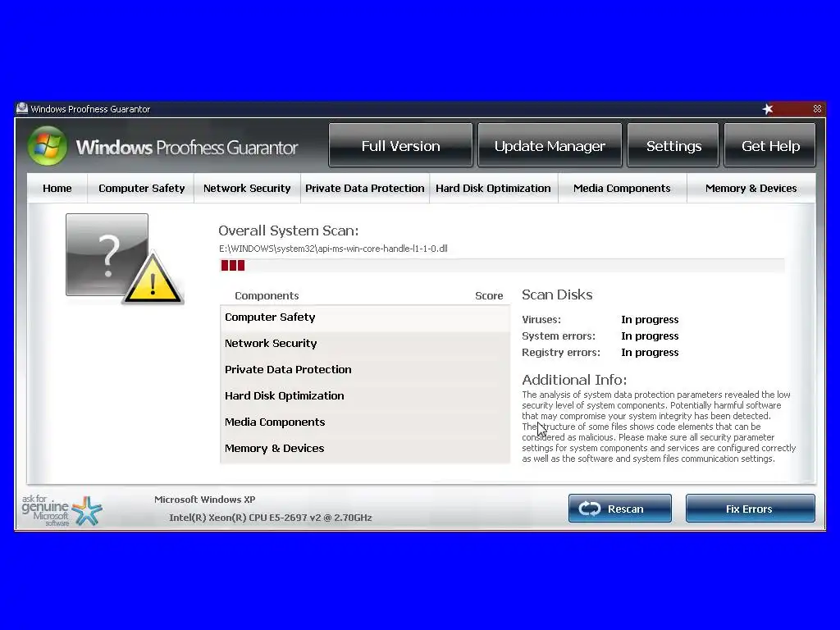
Task: Select the Private Data Protection tab
Action: pyautogui.click(x=365, y=188)
